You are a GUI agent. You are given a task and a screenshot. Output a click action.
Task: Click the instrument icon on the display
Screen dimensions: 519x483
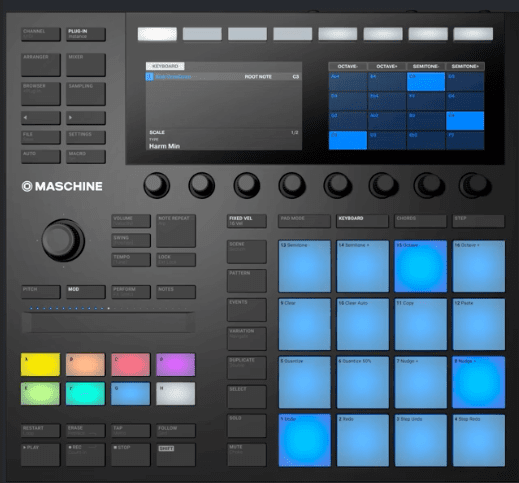pyautogui.click(x=149, y=77)
